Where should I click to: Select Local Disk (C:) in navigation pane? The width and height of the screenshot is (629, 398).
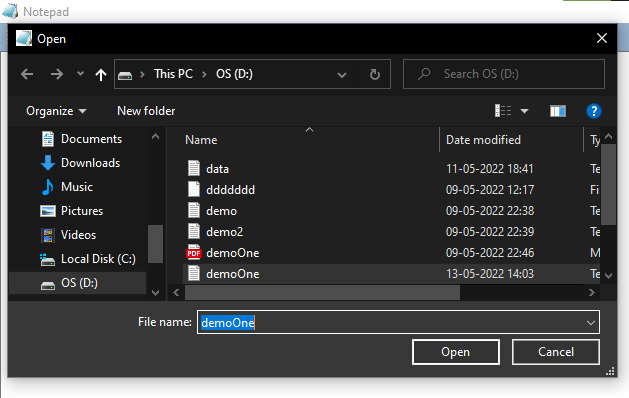click(x=98, y=259)
